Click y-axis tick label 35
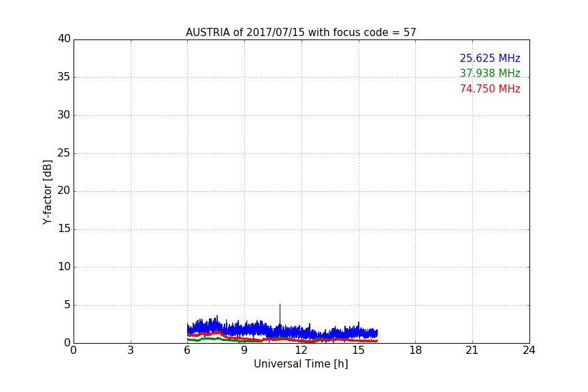This screenshot has height=392, width=588. click(x=64, y=77)
